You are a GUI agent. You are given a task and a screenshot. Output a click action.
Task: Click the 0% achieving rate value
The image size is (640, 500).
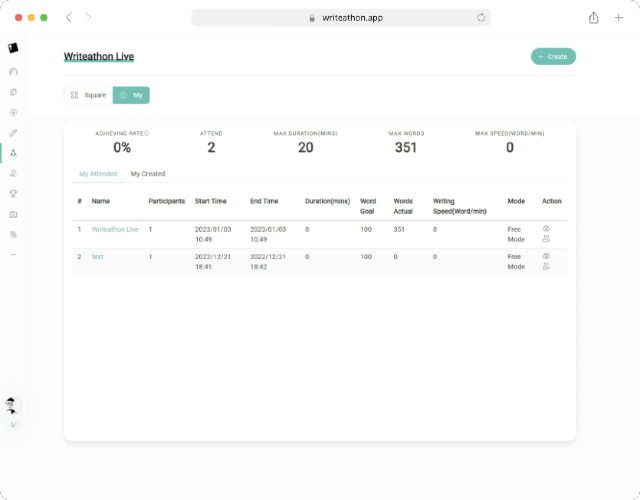coord(122,147)
